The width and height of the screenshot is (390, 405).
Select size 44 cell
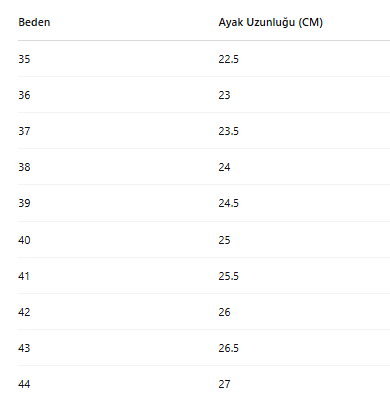pyautogui.click(x=24, y=384)
